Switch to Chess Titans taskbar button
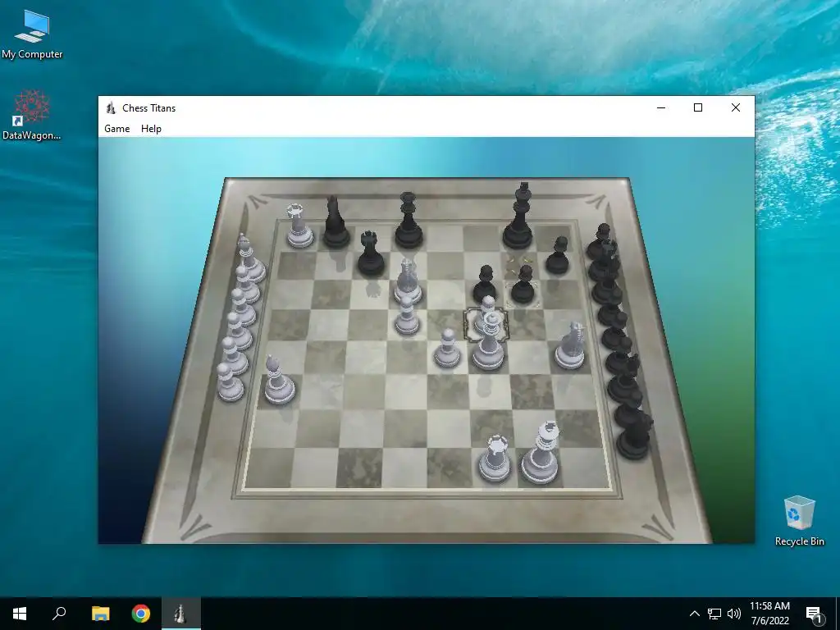This screenshot has width=840, height=630. 181,614
